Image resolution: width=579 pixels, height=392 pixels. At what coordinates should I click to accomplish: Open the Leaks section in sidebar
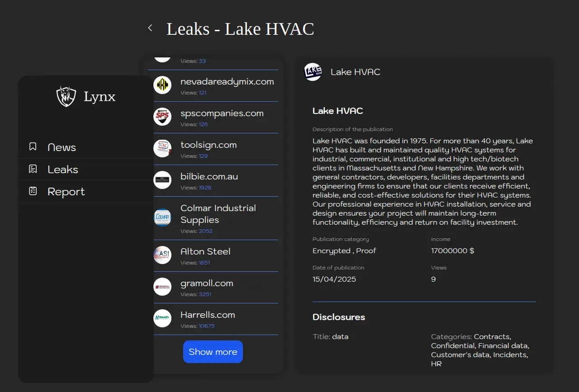click(63, 170)
